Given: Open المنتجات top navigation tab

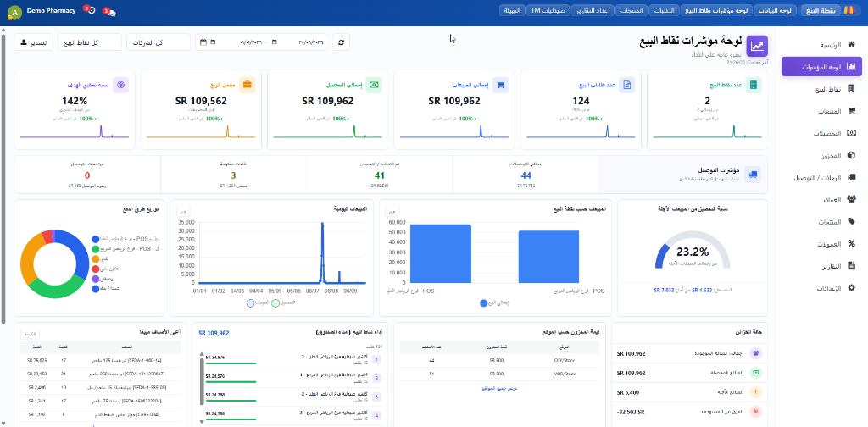Looking at the screenshot, I should 632,10.
